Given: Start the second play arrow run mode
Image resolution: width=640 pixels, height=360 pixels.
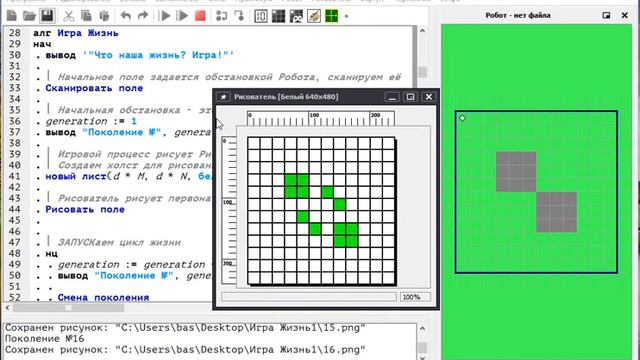Looking at the screenshot, I should point(182,16).
